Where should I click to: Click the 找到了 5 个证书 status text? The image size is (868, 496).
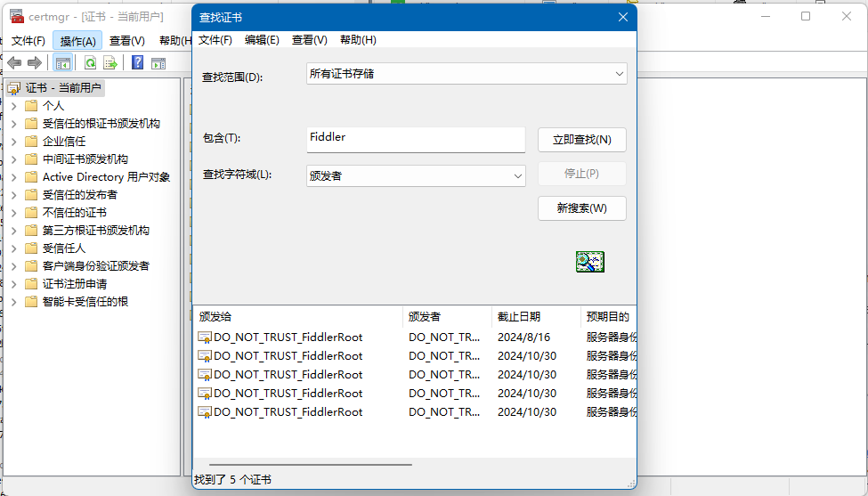pyautogui.click(x=232, y=479)
